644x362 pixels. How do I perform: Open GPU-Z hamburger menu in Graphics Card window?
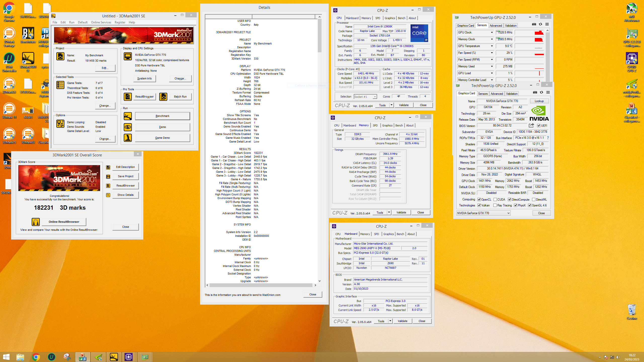pos(548,93)
